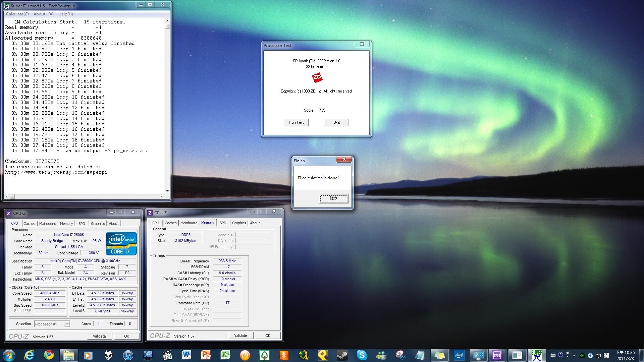
Task: Click Quit in Processor Test window
Action: (x=336, y=122)
